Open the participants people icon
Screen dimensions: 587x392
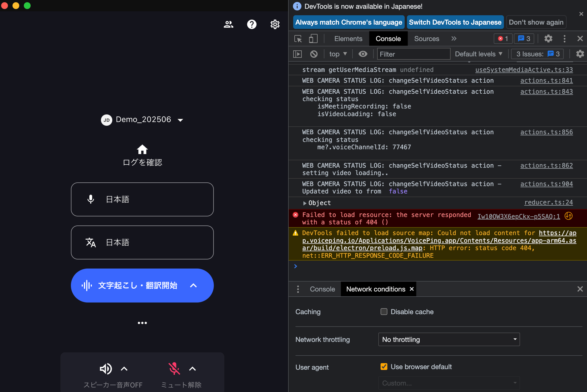click(228, 24)
